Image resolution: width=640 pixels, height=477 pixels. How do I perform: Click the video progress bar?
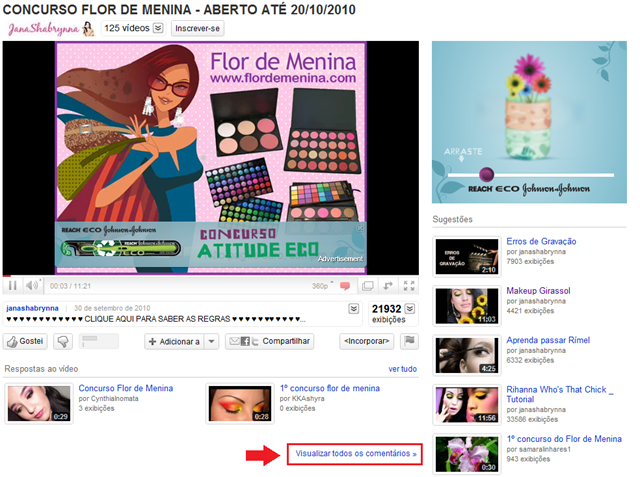(x=211, y=276)
